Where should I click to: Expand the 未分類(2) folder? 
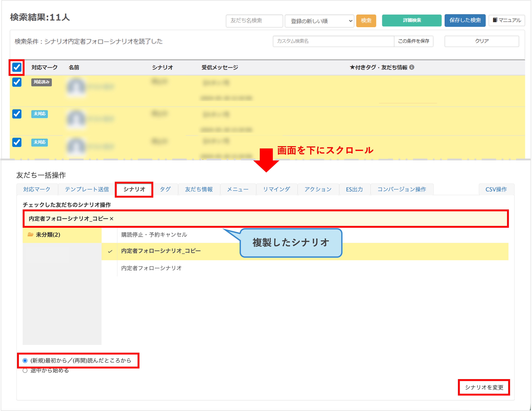tap(48, 235)
